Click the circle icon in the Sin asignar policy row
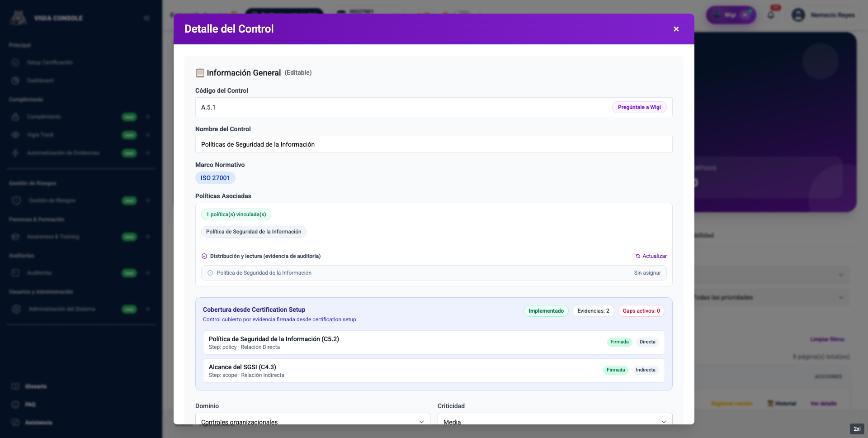The image size is (868, 438). pos(210,273)
